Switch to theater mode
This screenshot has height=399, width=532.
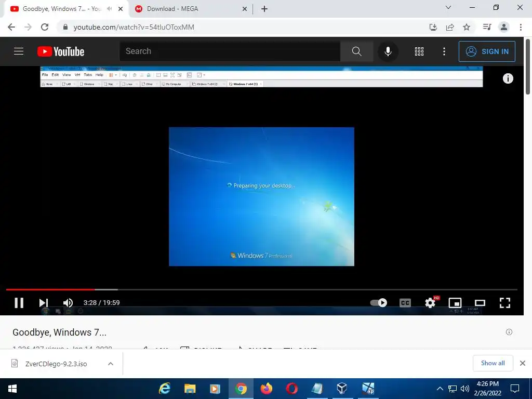click(x=480, y=303)
